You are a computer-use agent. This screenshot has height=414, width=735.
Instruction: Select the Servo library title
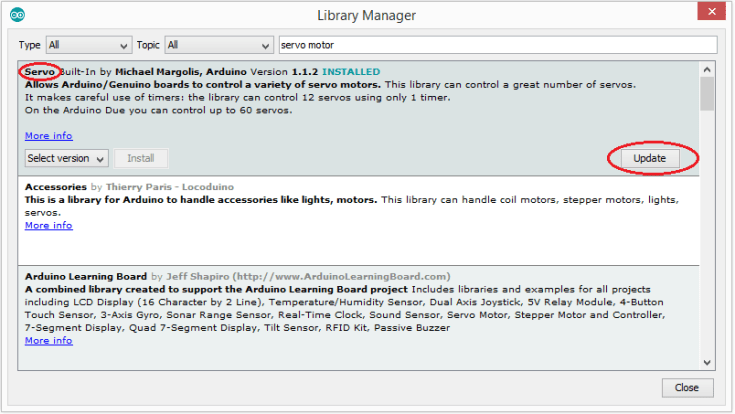click(x=40, y=72)
